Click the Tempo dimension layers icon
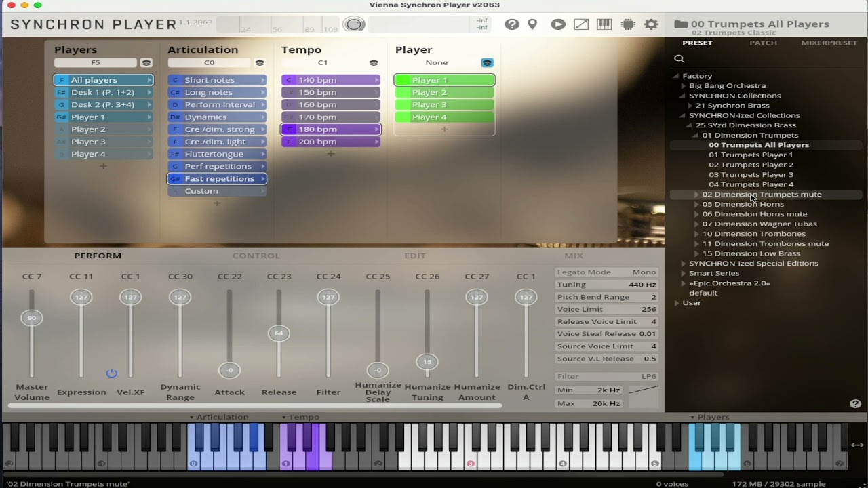 click(x=373, y=63)
